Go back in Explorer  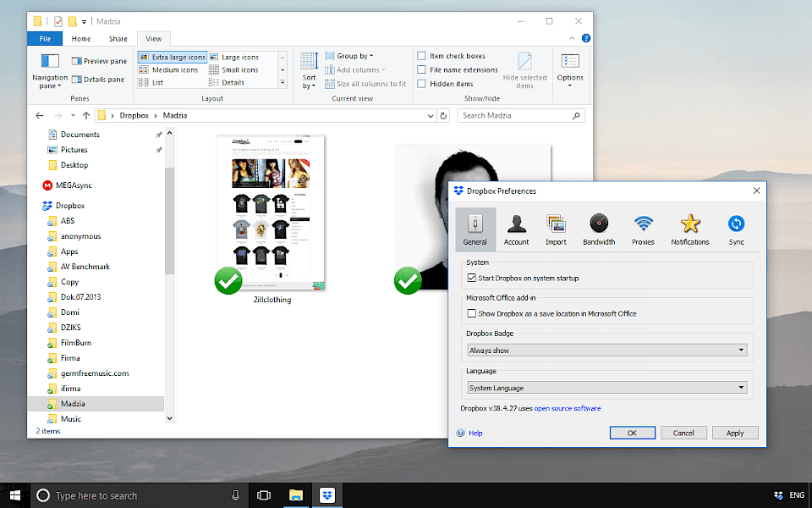pyautogui.click(x=40, y=116)
